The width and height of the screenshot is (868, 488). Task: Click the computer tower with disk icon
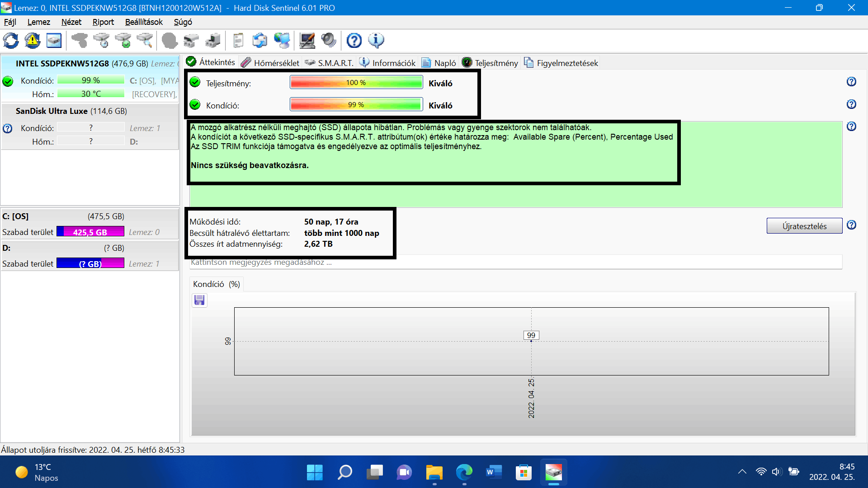coord(213,41)
